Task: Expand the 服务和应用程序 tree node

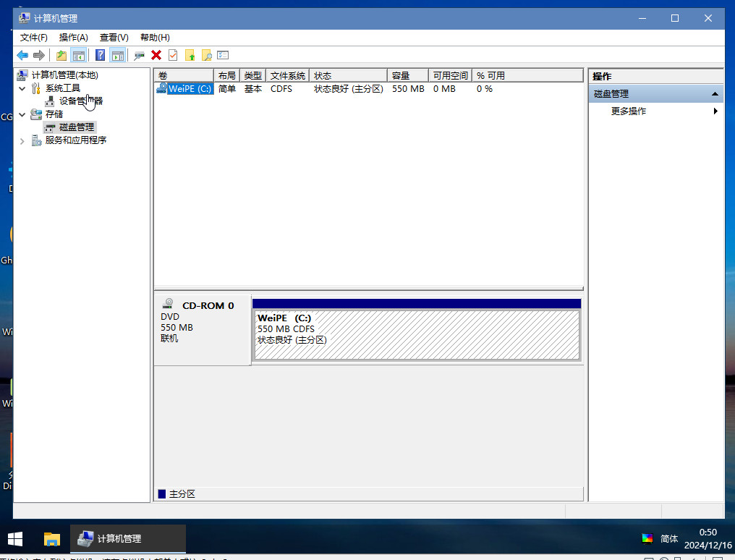Action: coord(22,140)
